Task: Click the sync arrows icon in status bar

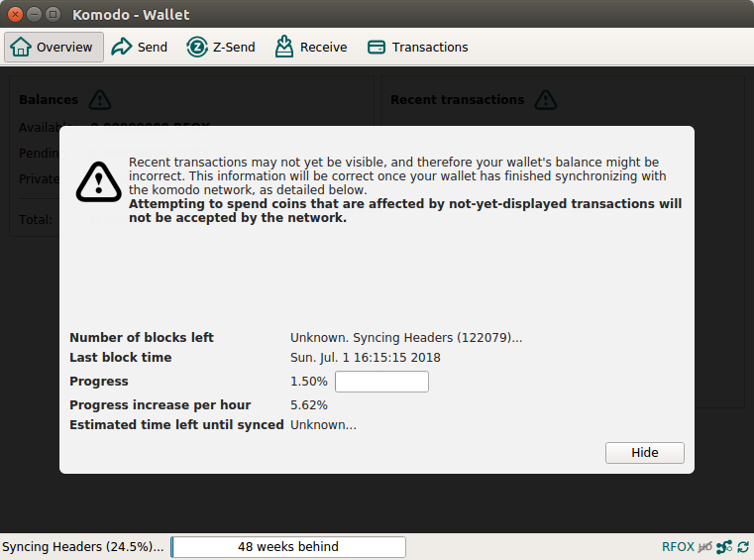Action: (x=743, y=547)
